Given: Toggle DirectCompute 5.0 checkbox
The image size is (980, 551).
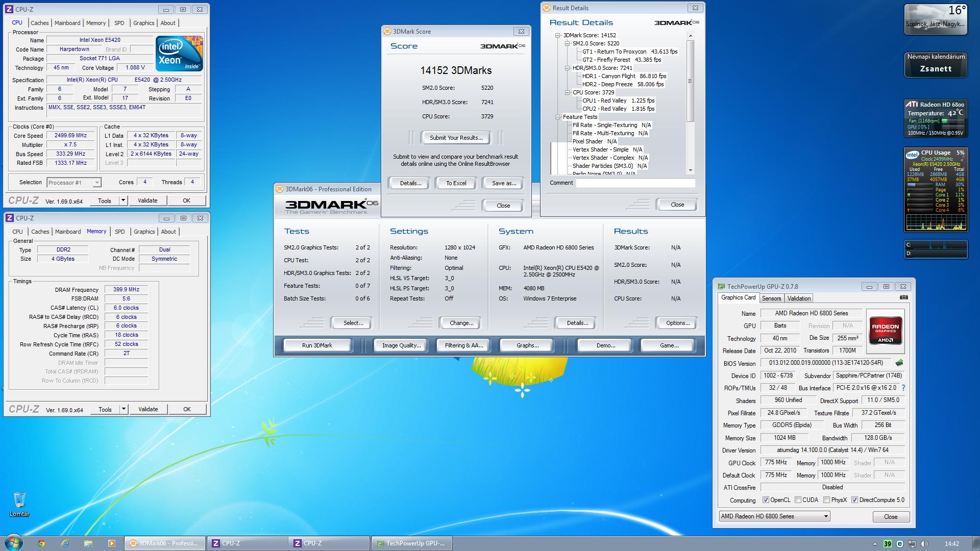Looking at the screenshot, I should pos(854,500).
